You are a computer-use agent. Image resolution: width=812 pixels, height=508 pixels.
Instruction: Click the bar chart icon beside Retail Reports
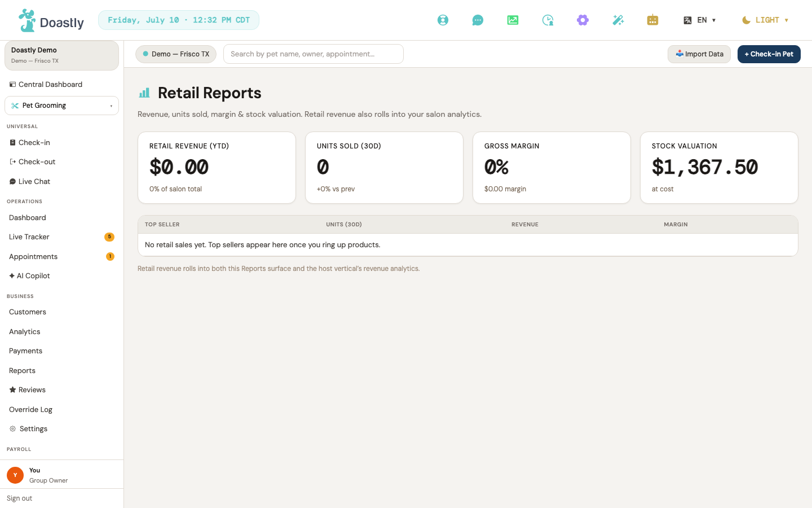point(144,93)
